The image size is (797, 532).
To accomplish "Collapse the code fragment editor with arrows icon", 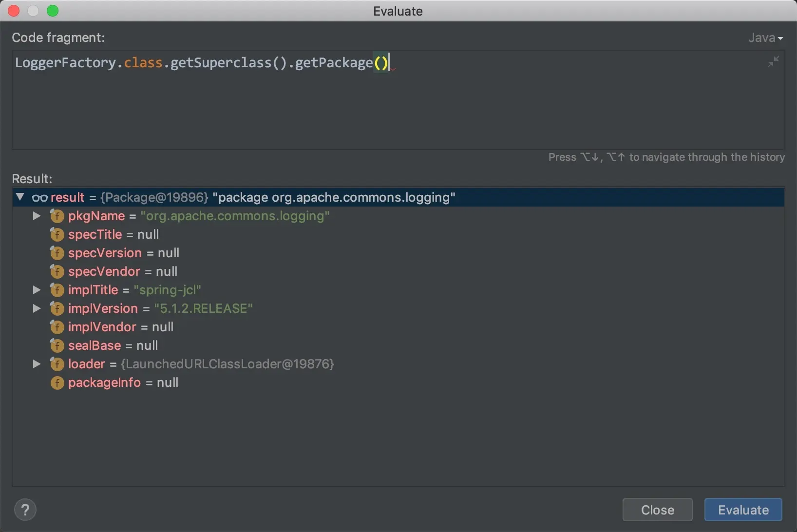I will (x=773, y=62).
